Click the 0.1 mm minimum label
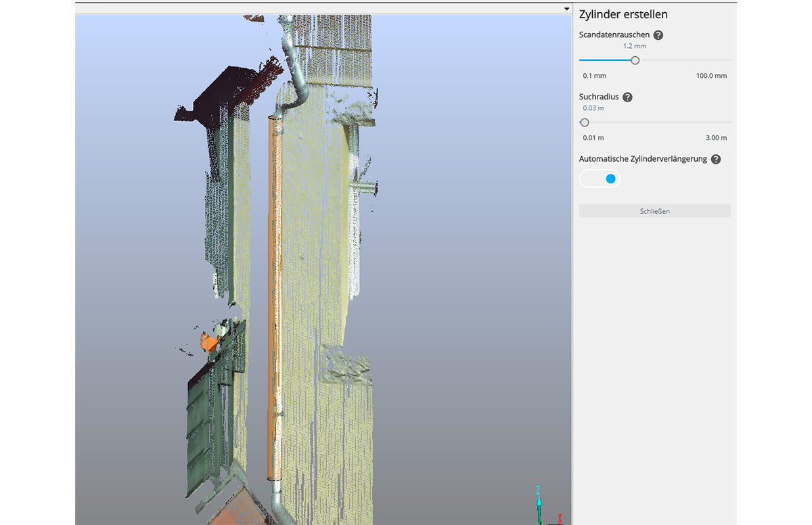The image size is (812, 525). (593, 75)
